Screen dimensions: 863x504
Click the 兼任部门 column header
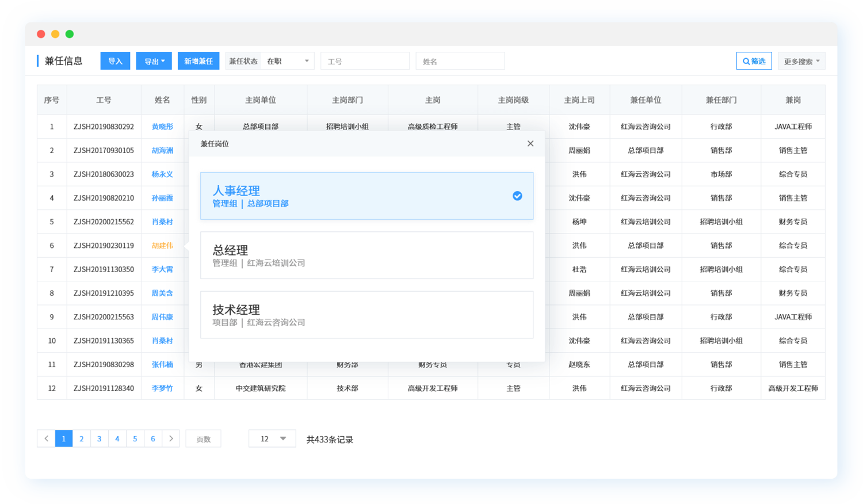(x=721, y=100)
